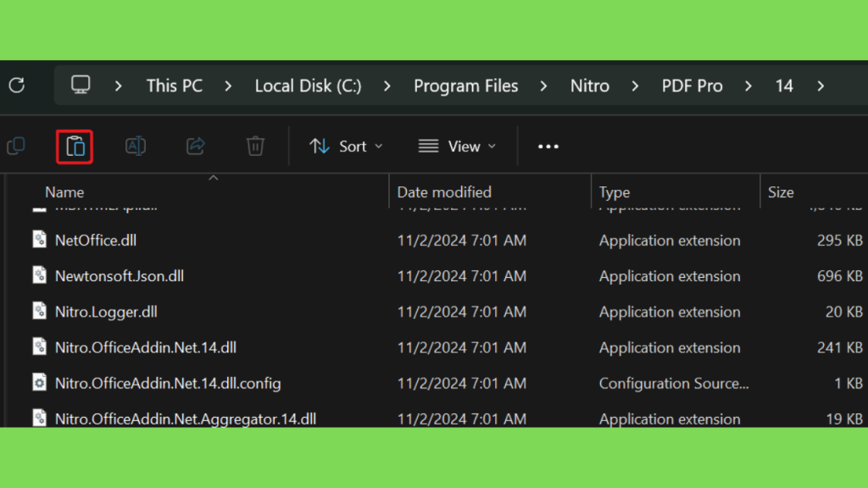Screen dimensions: 868x488
Task: Select the Nitro.OfficeAddin.Net.Aggregator.14.dll file icon
Action: point(39,419)
